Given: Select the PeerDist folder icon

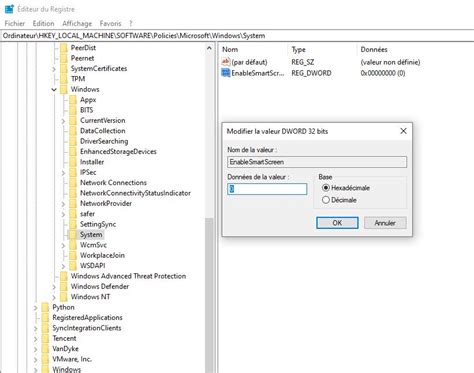Looking at the screenshot, I should coord(64,48).
